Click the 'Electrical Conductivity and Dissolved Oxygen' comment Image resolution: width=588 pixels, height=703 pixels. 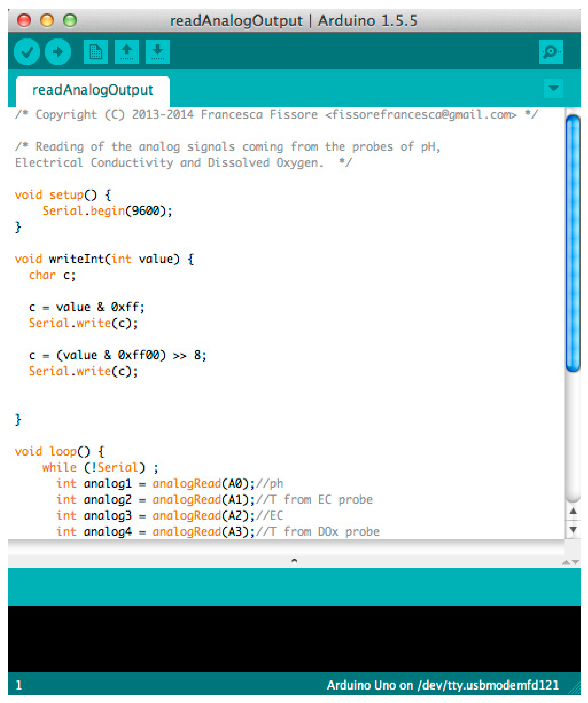tap(184, 163)
